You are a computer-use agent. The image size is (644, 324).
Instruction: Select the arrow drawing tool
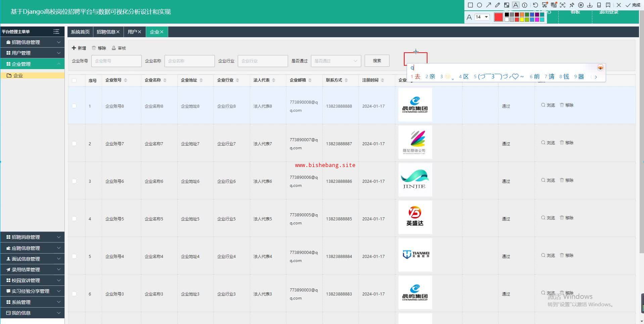[x=489, y=5]
